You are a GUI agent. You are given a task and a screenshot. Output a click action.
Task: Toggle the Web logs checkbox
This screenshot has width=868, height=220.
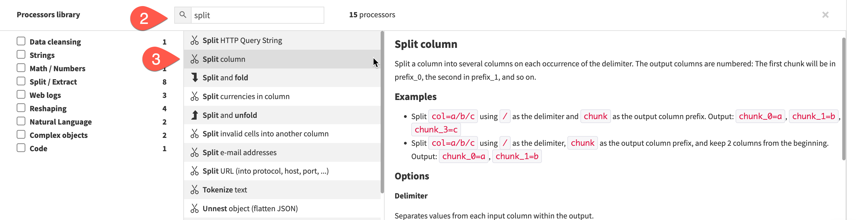point(21,95)
